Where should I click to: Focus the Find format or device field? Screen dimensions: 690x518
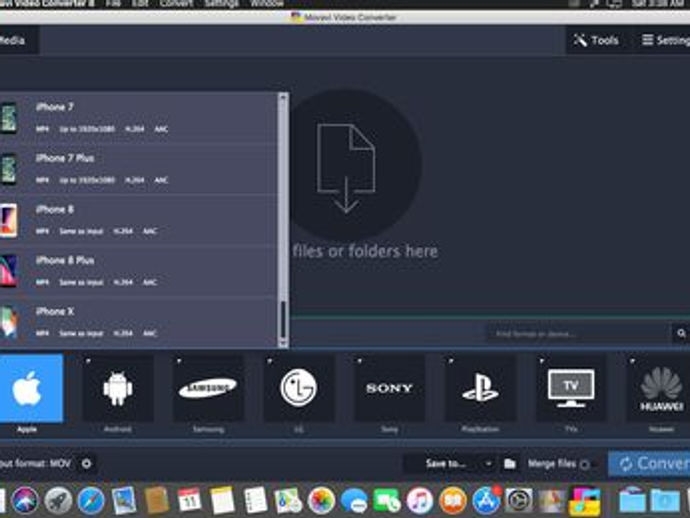(x=579, y=333)
